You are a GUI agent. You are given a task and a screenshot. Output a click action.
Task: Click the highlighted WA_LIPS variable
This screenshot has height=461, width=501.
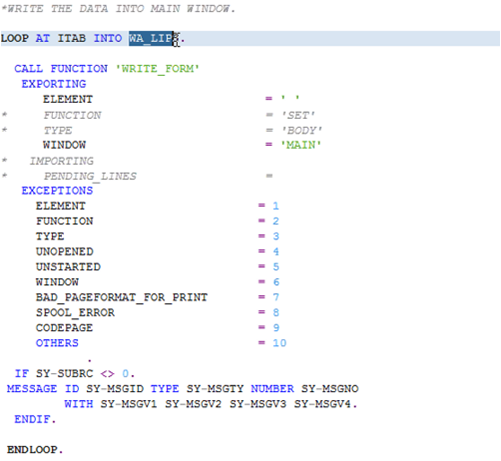click(x=154, y=38)
